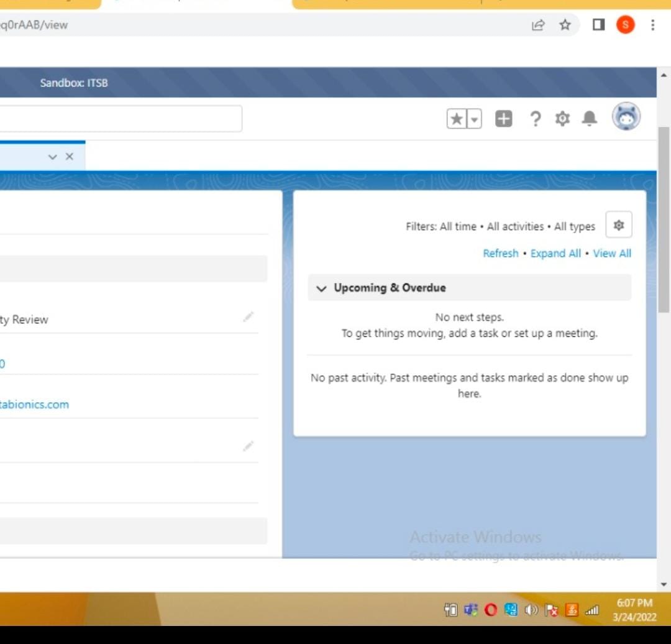Open the Chrome profile avatar S
Image resolution: width=671 pixels, height=644 pixels.
coord(625,25)
